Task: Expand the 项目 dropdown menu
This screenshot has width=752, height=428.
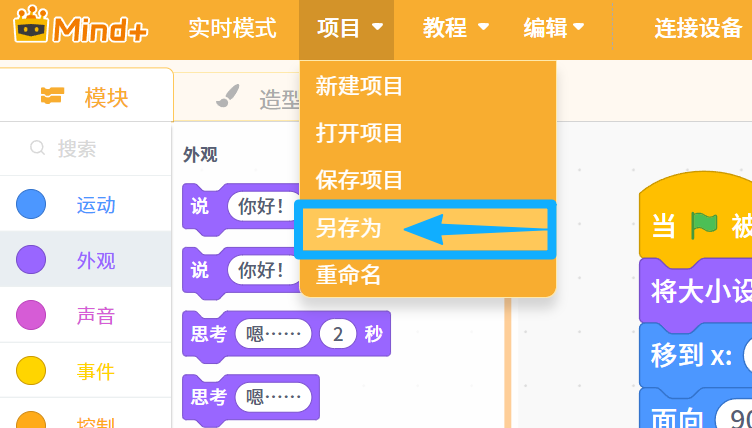Action: (347, 29)
